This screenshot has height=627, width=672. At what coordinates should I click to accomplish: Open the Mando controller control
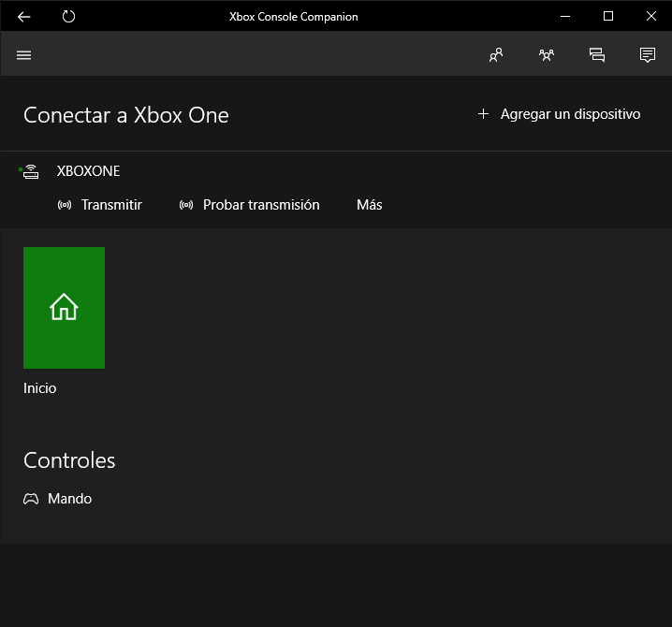[x=57, y=499]
